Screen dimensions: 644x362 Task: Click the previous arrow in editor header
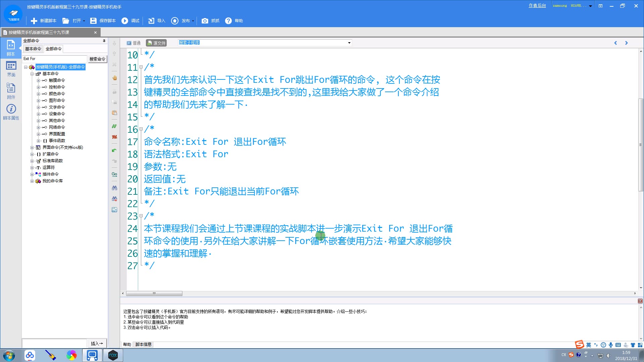coord(615,43)
